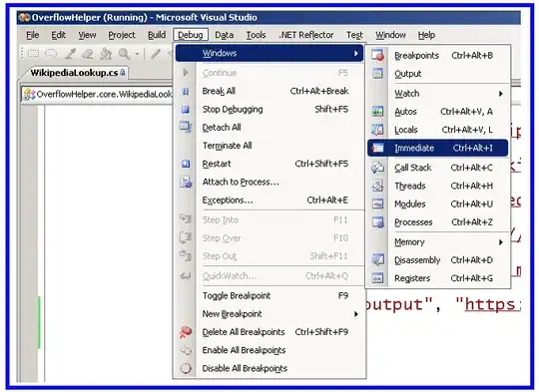This screenshot has width=539, height=392.
Task: Expand the Watch submenu
Action: coord(437,94)
